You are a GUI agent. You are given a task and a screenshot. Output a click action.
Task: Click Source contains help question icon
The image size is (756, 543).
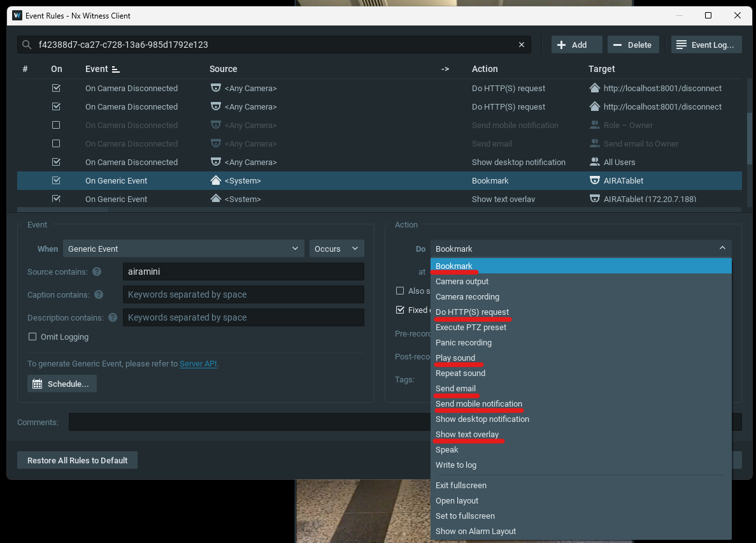(x=97, y=271)
